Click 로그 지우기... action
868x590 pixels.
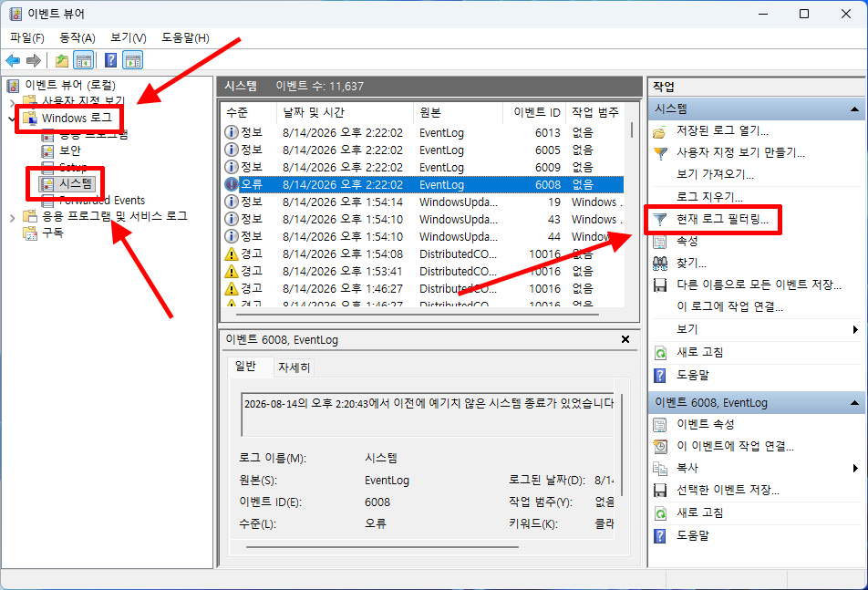[x=709, y=197]
